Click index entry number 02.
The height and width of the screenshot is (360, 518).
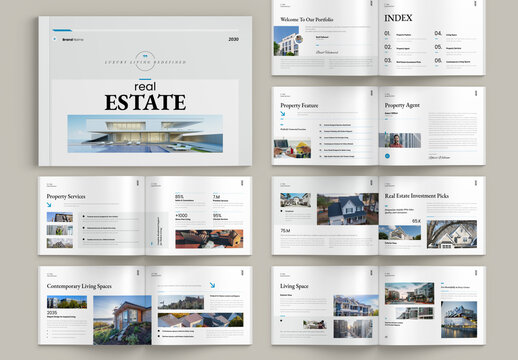pos(388,47)
